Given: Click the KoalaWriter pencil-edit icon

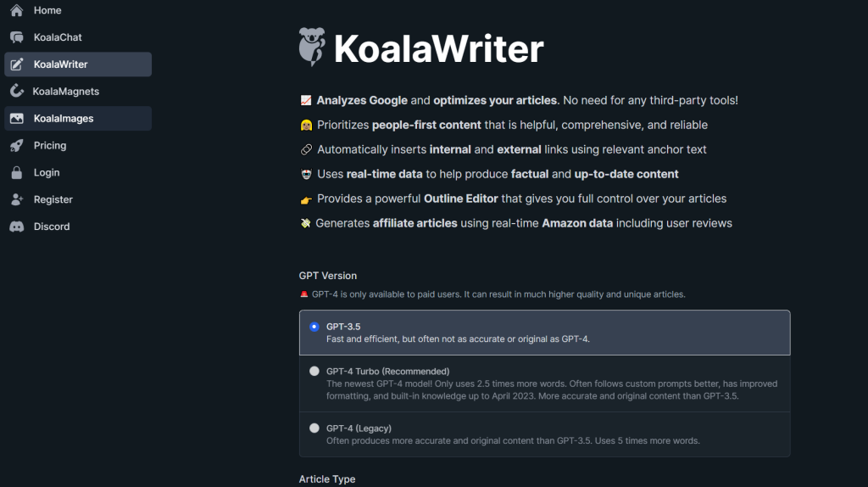Looking at the screenshot, I should (x=17, y=64).
